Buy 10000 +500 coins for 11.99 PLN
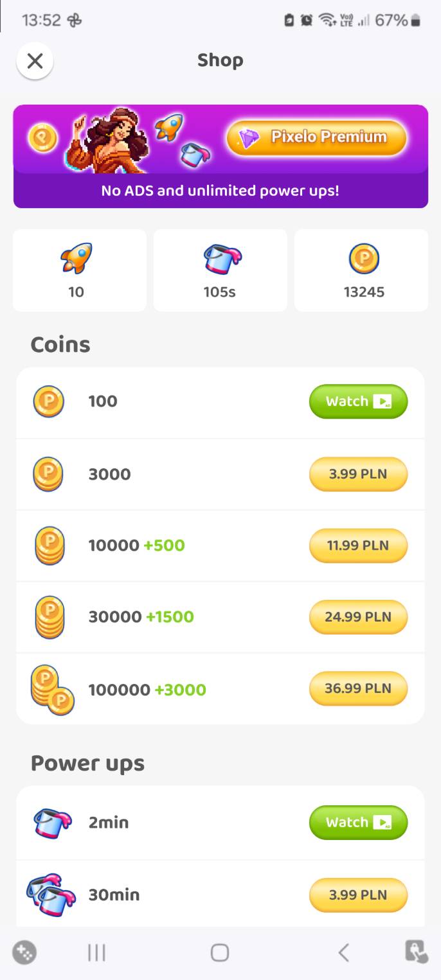This screenshot has height=980, width=441. 359,545
